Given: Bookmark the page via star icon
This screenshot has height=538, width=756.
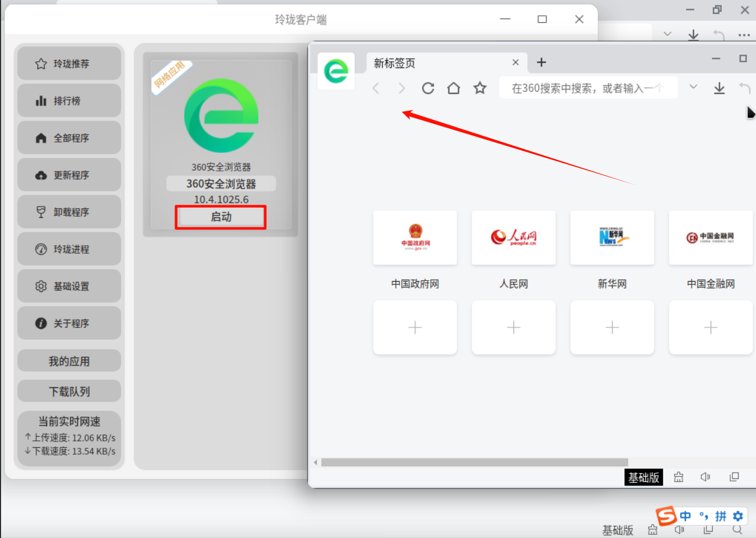Looking at the screenshot, I should 480,88.
